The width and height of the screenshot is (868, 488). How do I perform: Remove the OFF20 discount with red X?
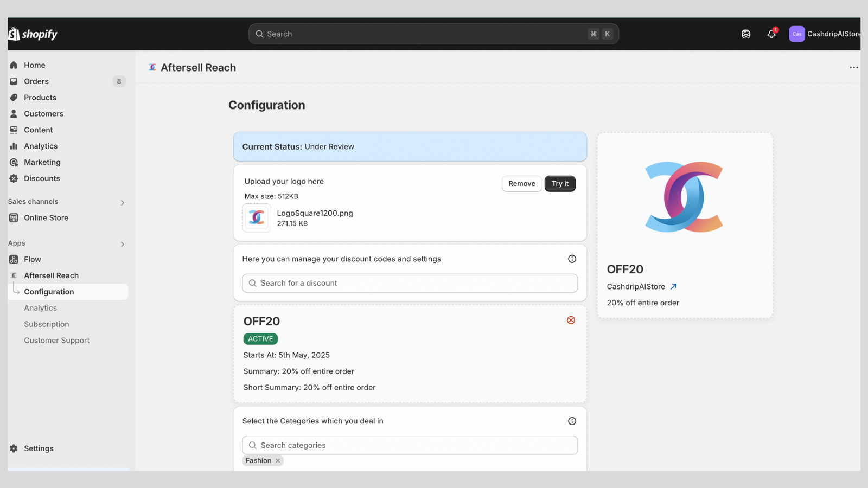click(x=571, y=320)
